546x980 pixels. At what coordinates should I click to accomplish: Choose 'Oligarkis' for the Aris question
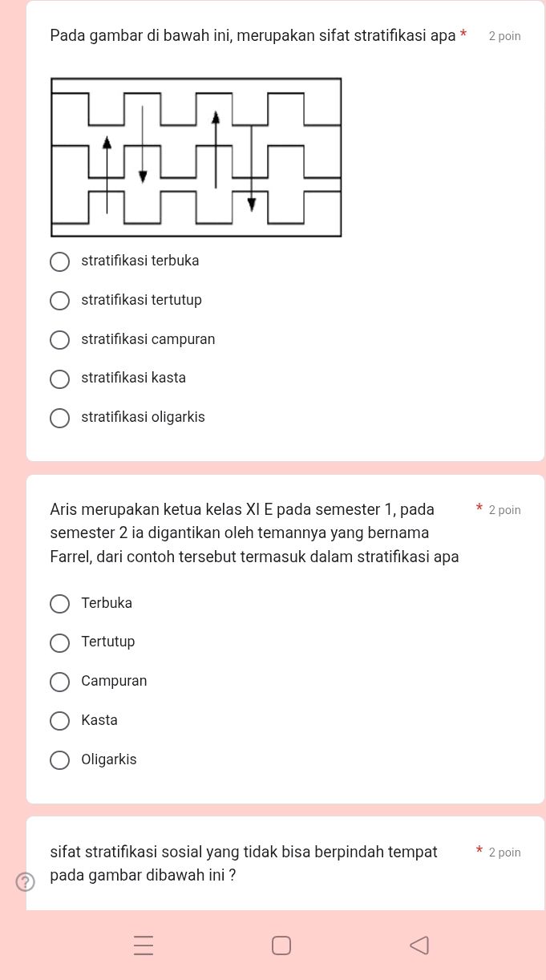(59, 759)
